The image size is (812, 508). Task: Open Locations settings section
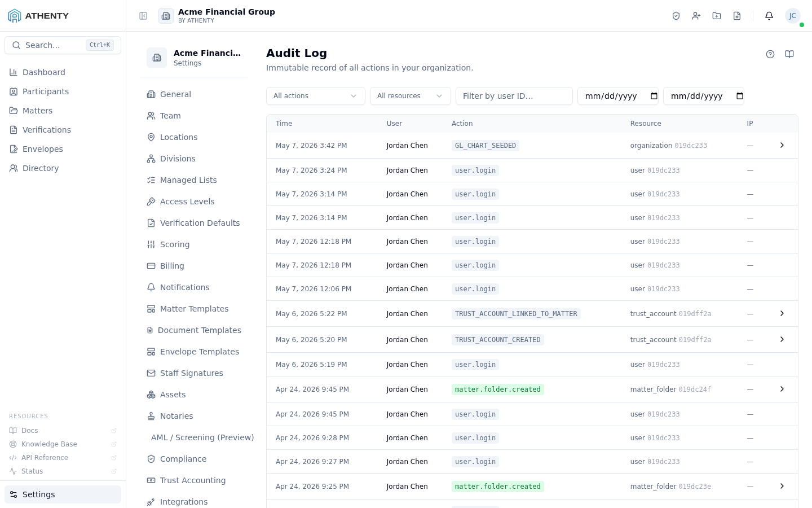[x=194, y=137]
